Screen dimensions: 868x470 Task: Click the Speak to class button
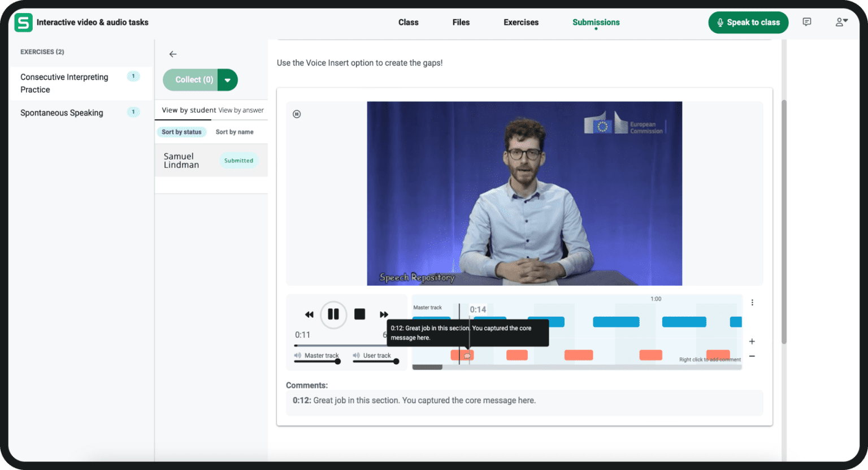pos(748,22)
